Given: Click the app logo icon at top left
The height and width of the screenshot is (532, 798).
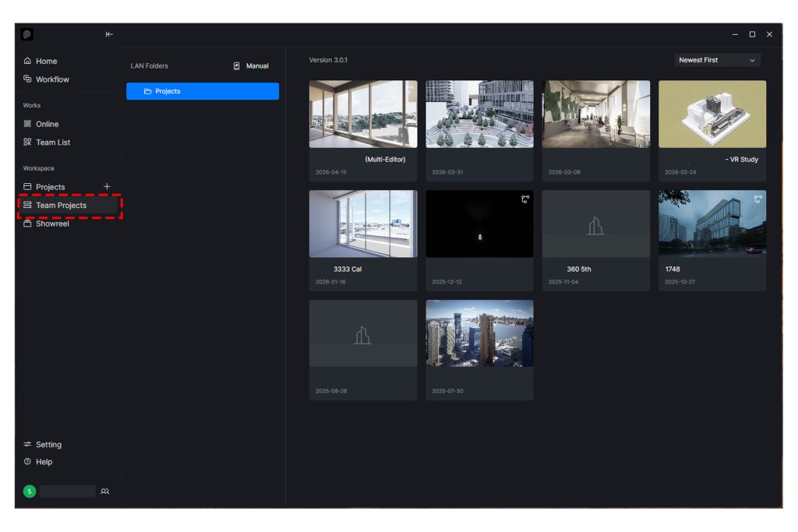Looking at the screenshot, I should (x=27, y=34).
